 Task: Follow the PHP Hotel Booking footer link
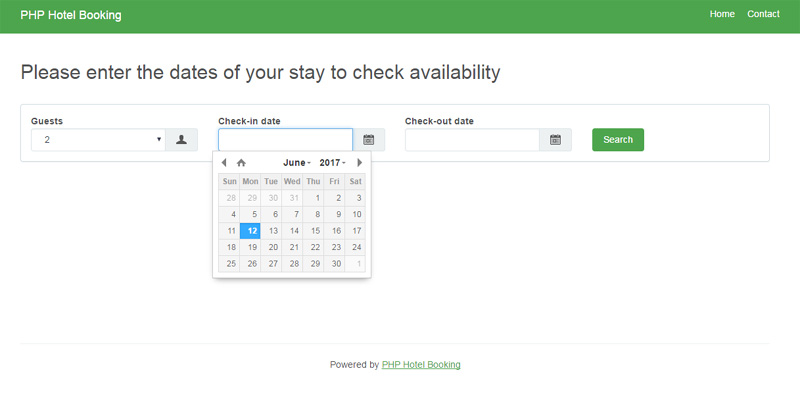tap(421, 365)
